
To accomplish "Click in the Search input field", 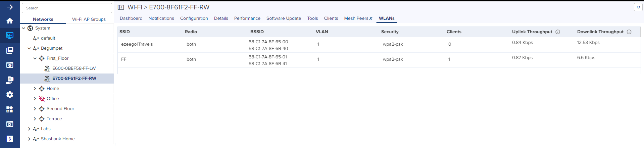I will [67, 8].
